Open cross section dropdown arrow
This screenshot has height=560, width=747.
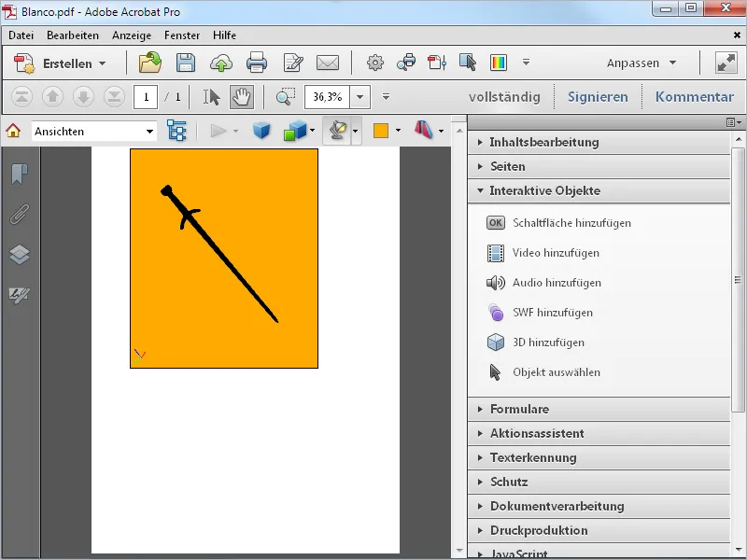click(441, 131)
